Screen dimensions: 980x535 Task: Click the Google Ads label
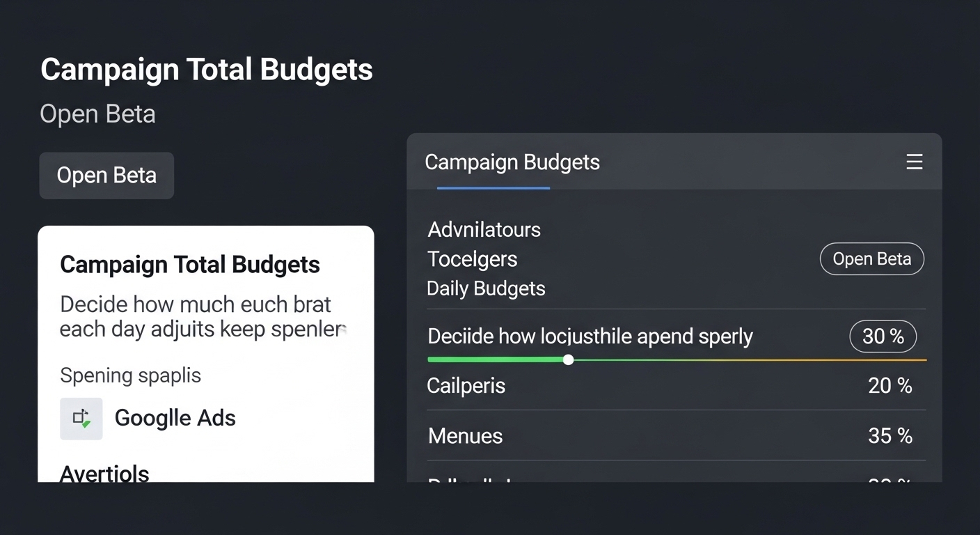pos(175,418)
